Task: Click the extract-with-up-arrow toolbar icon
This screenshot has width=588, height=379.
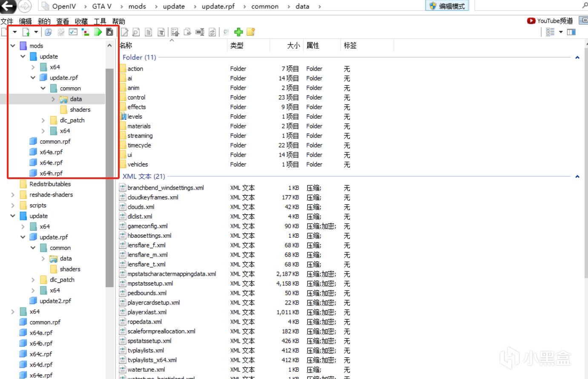Action: tap(175, 32)
